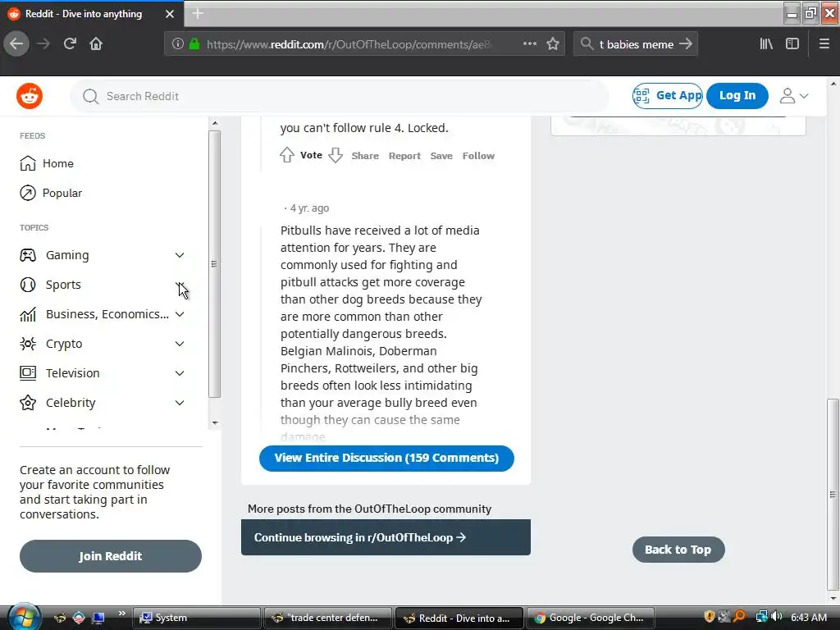Click the Reddit Snoo logo
Image resolution: width=840 pixels, height=630 pixels.
point(30,97)
